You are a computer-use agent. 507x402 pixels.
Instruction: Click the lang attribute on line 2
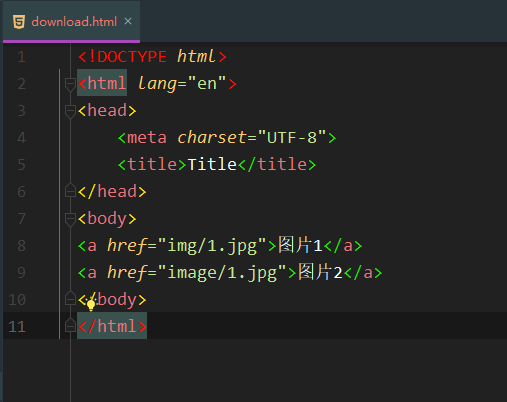pos(157,83)
